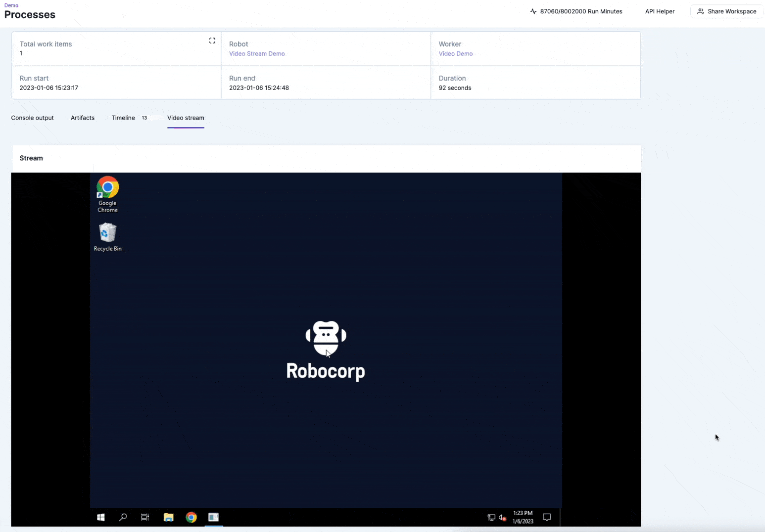Image resolution: width=765 pixels, height=532 pixels.
Task: Open the Windows Start menu in stream
Action: [x=100, y=517]
